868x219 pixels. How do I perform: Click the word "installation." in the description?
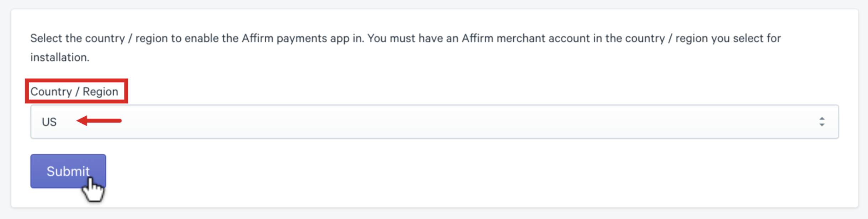[x=60, y=57]
